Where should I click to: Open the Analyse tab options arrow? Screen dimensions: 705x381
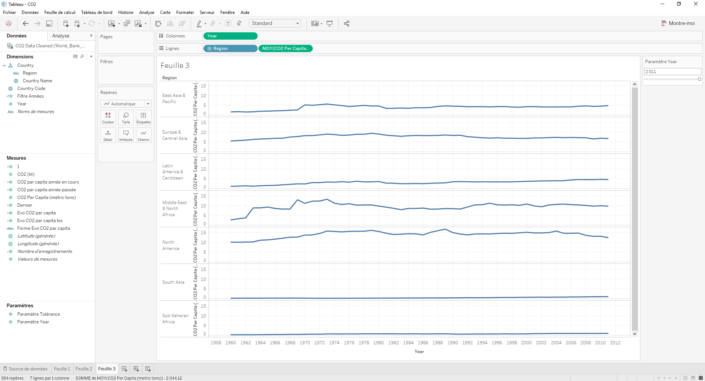(91, 36)
